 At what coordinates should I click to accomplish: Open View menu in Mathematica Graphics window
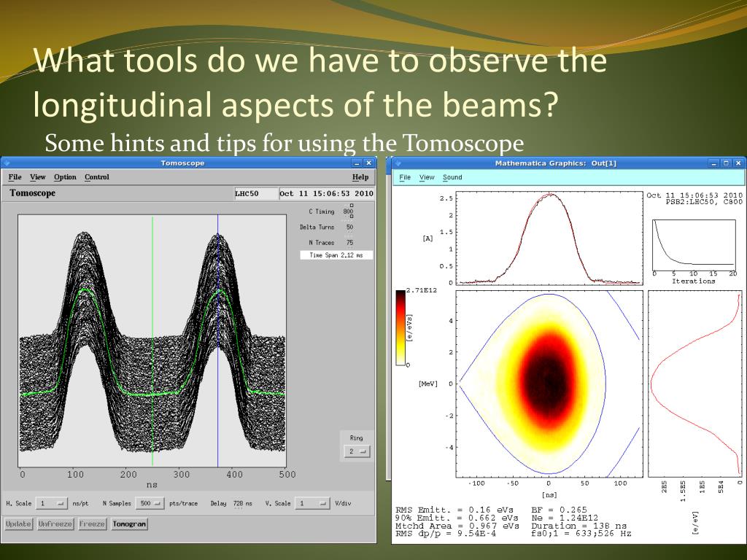(x=426, y=177)
